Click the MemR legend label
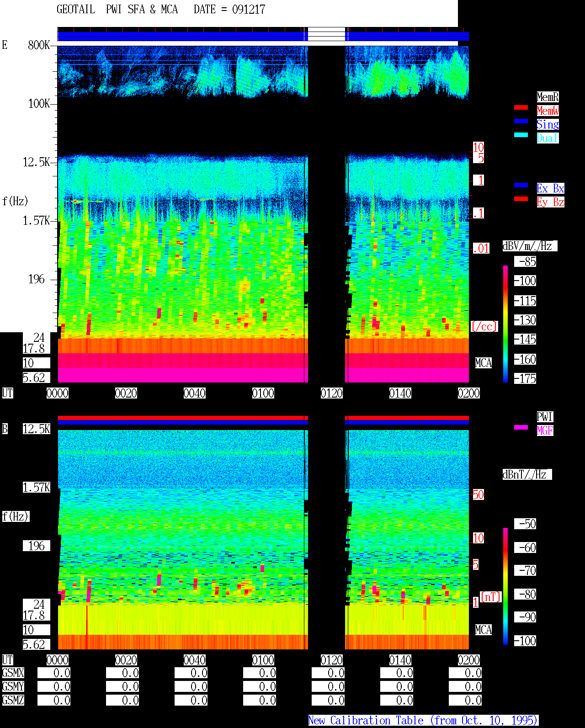The width and height of the screenshot is (585, 728). pos(548,97)
